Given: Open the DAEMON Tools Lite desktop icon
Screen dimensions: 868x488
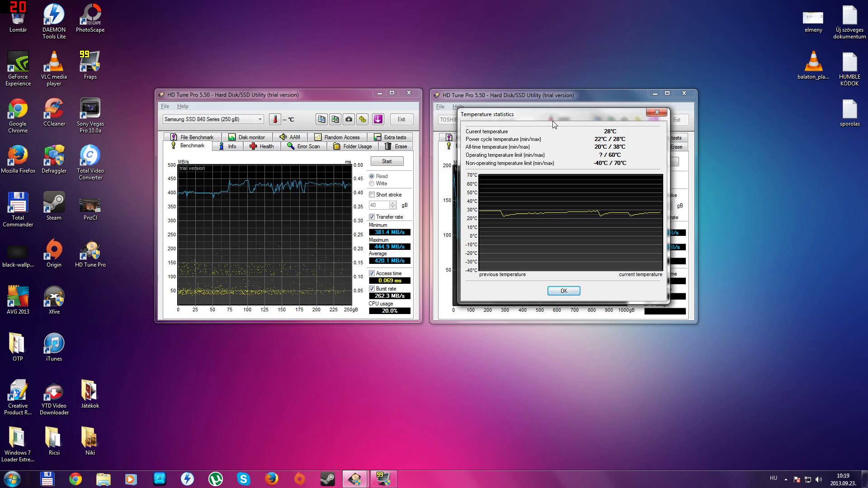Looking at the screenshot, I should (54, 21).
